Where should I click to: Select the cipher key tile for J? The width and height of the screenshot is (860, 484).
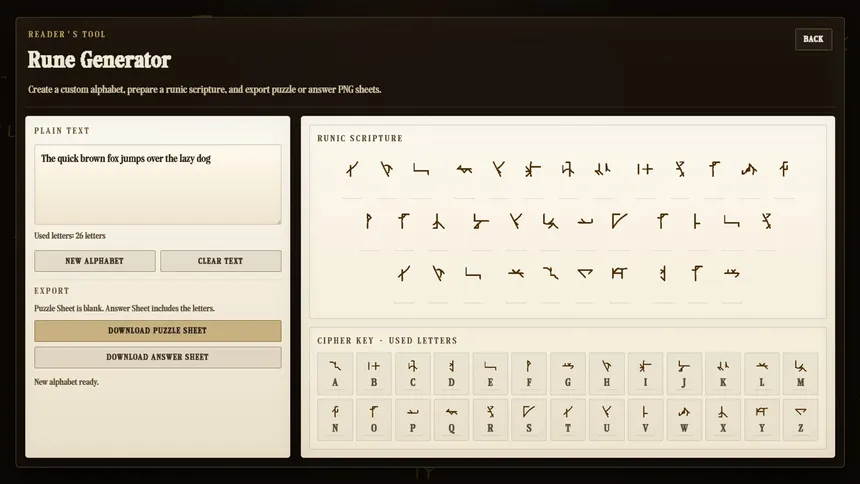coord(684,374)
